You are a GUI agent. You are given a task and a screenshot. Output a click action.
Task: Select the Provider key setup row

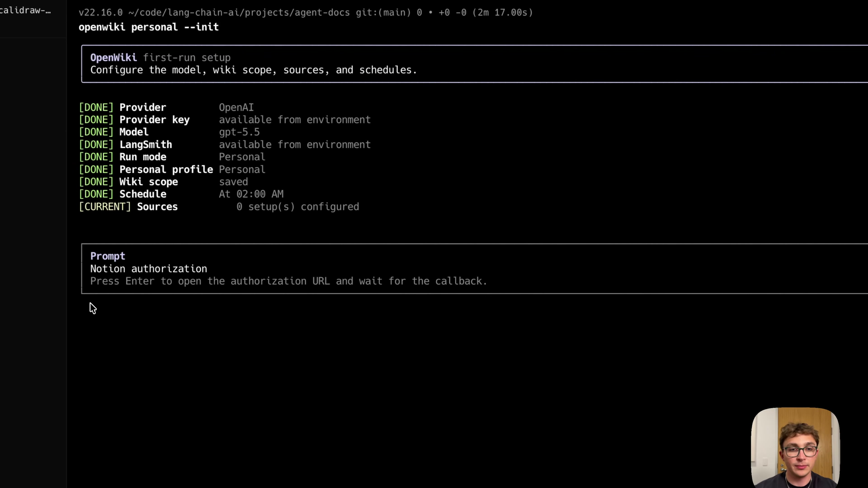click(x=225, y=120)
